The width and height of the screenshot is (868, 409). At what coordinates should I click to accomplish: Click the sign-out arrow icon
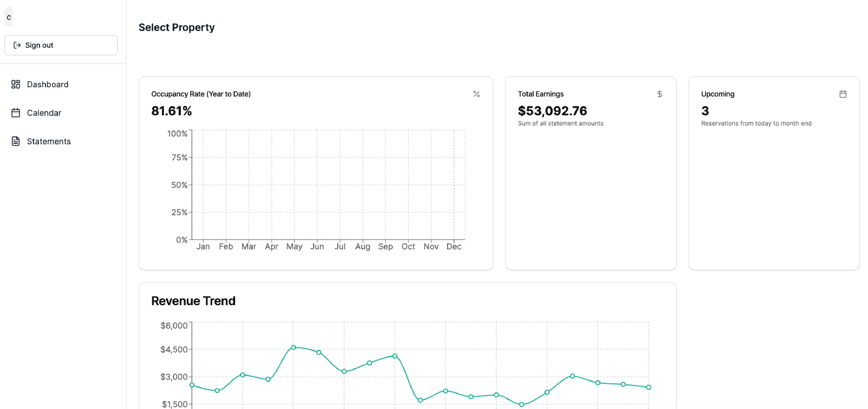17,45
